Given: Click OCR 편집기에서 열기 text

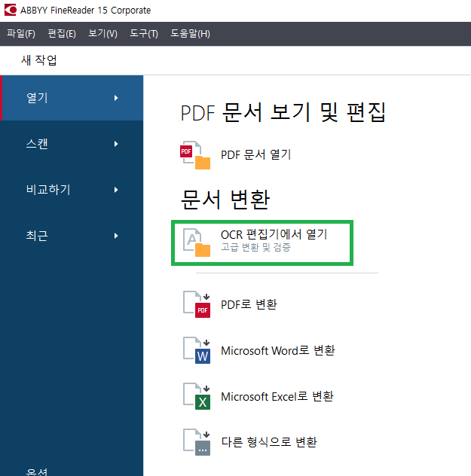Looking at the screenshot, I should [274, 234].
